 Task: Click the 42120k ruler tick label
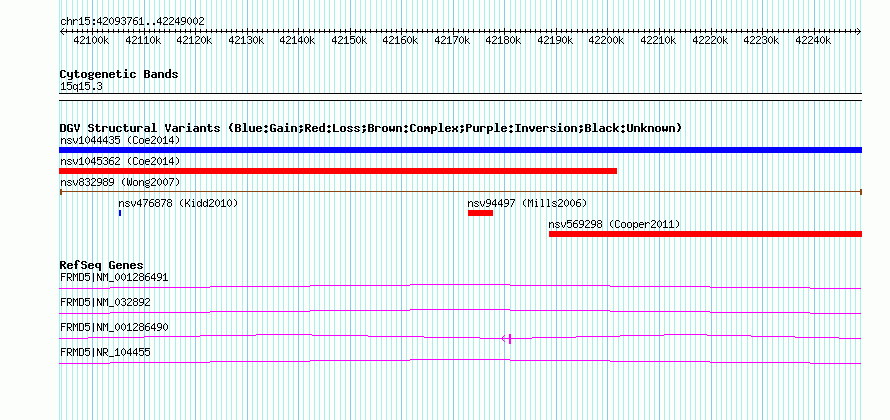[196, 40]
